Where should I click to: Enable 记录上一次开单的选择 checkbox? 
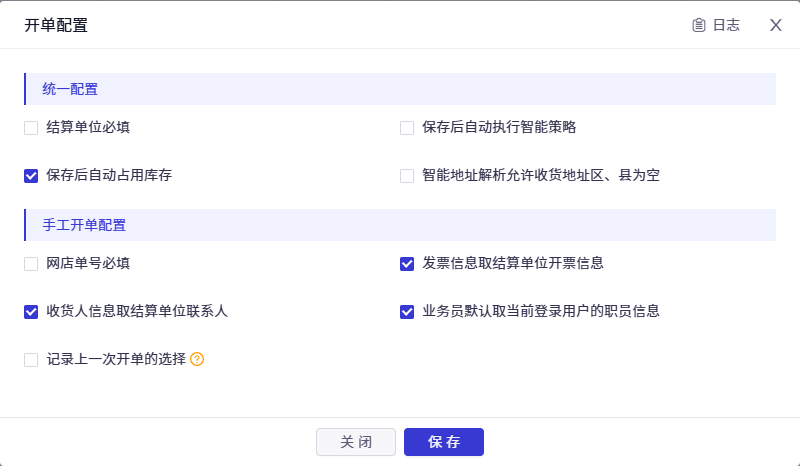coord(31,360)
